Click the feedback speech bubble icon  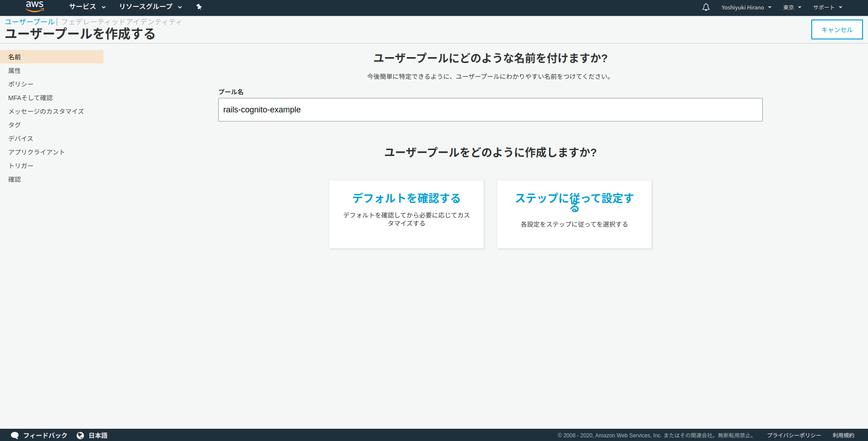14,435
